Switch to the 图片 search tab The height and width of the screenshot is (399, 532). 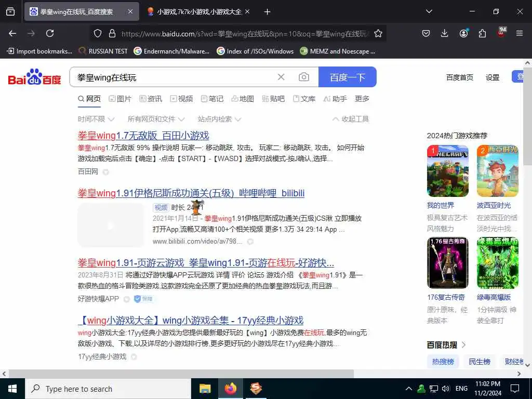[x=120, y=99]
